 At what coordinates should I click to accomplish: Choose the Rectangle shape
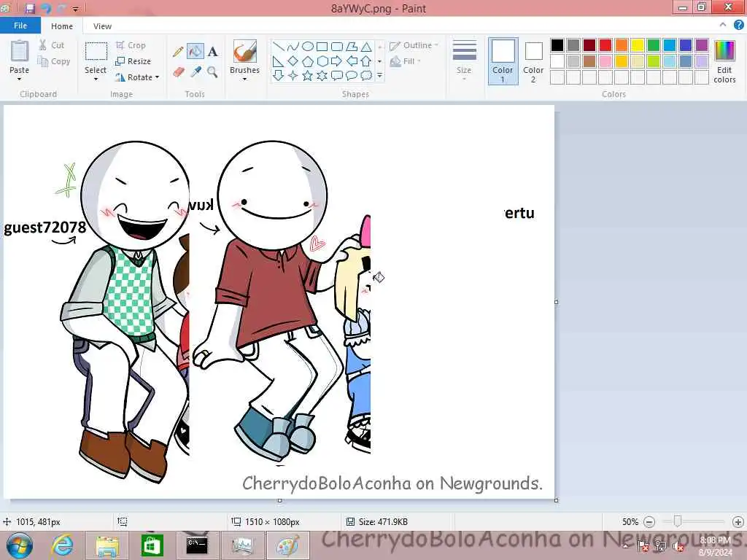tap(322, 47)
